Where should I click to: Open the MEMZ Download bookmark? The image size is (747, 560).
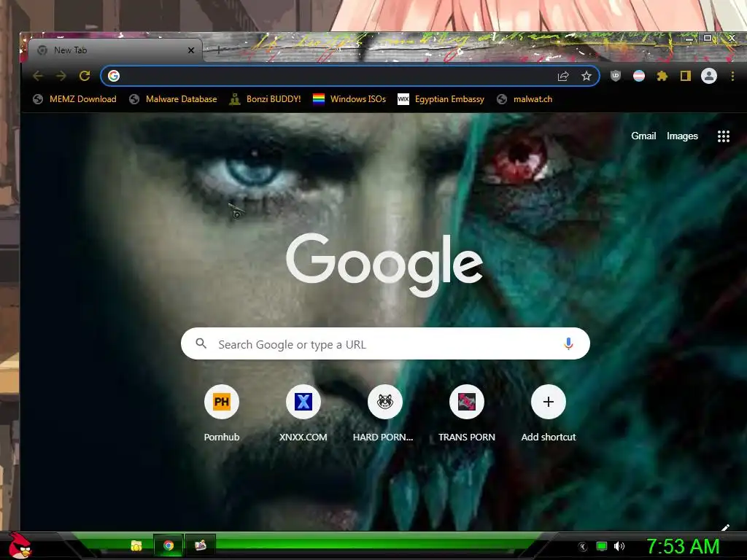75,99
